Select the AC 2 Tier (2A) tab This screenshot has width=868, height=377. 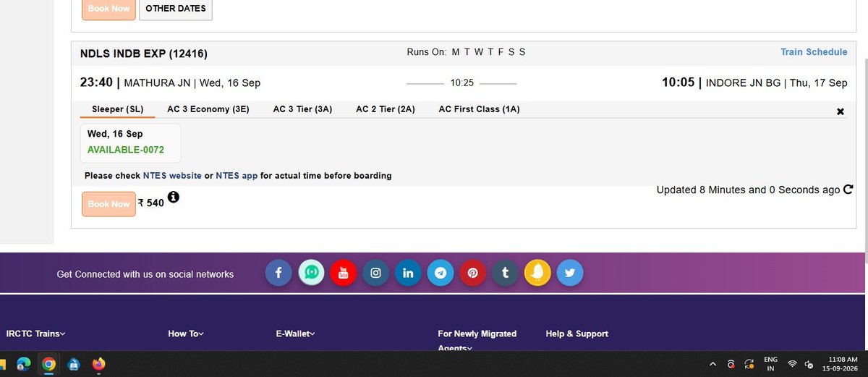coord(386,109)
